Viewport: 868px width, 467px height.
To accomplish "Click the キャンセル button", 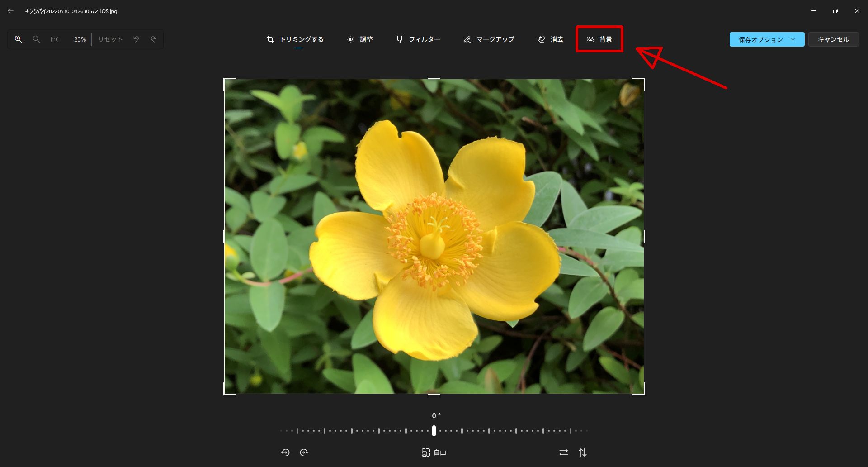I will [833, 39].
